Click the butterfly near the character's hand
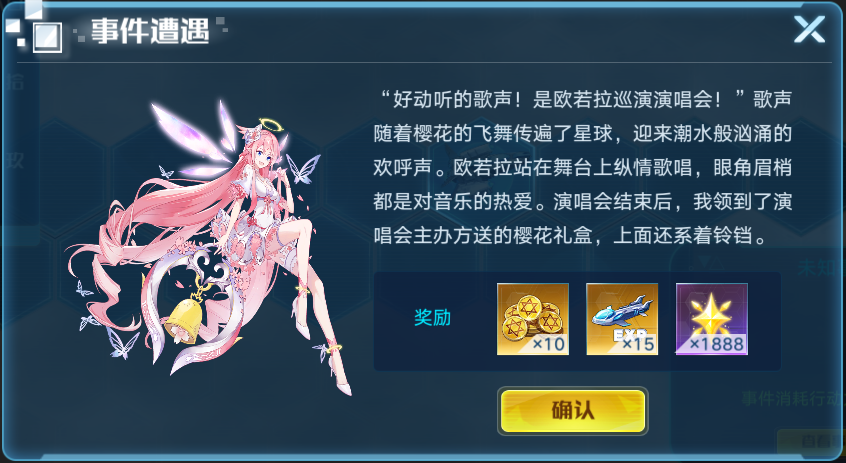Screen dimensions: 846x463 coord(302,168)
